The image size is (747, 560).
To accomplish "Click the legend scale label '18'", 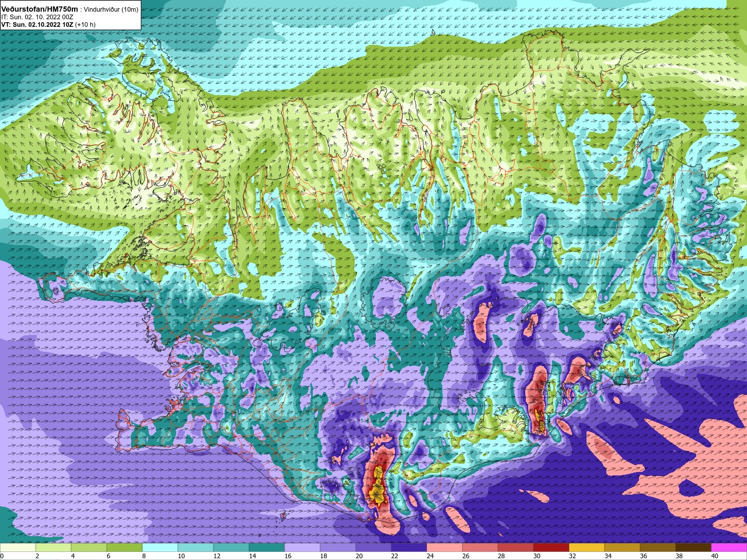I will tap(323, 556).
